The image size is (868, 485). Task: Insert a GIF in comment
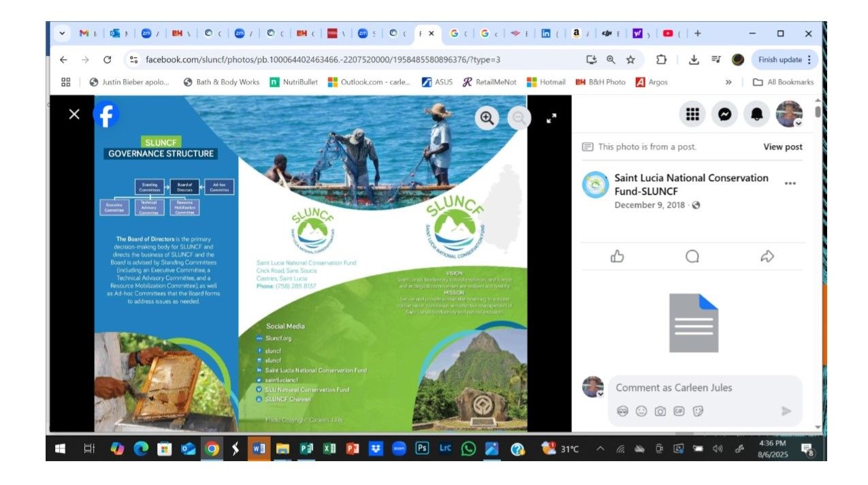coord(679,411)
